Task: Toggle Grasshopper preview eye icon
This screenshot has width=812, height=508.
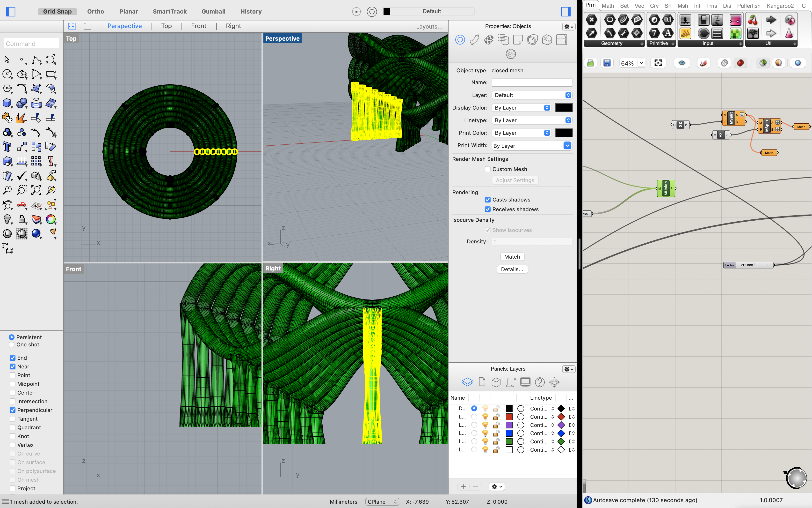Action: click(x=682, y=63)
